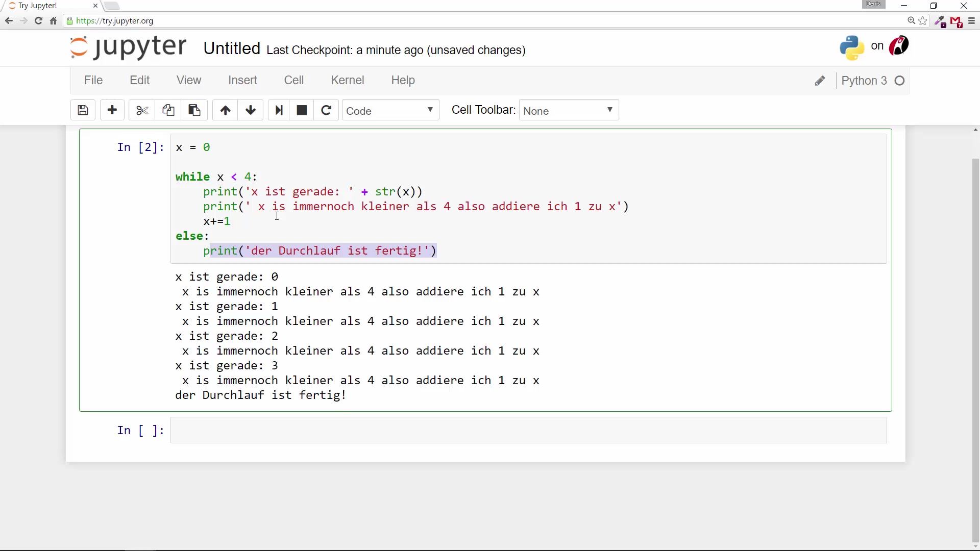Open the Kernel menu
The image size is (980, 551).
(x=347, y=80)
